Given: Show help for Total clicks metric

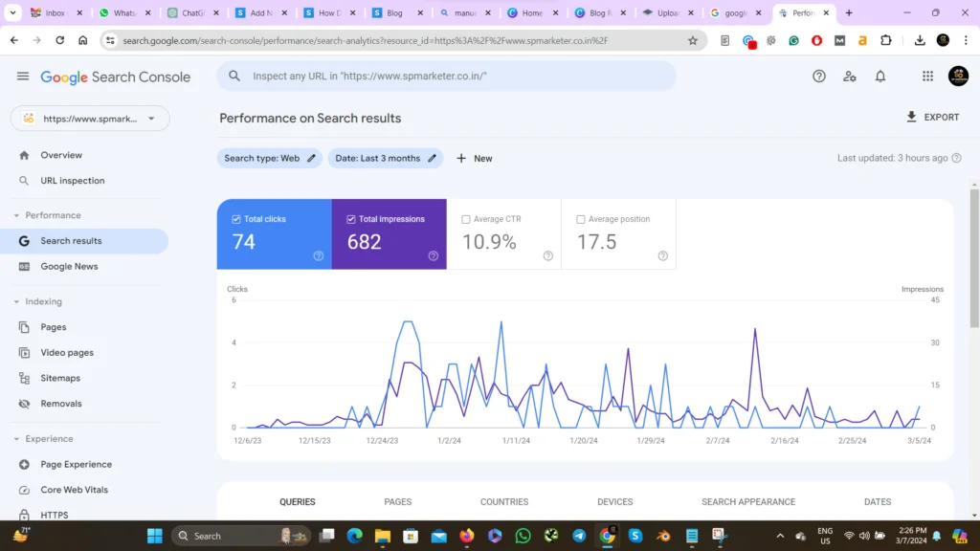Looking at the screenshot, I should [x=318, y=255].
